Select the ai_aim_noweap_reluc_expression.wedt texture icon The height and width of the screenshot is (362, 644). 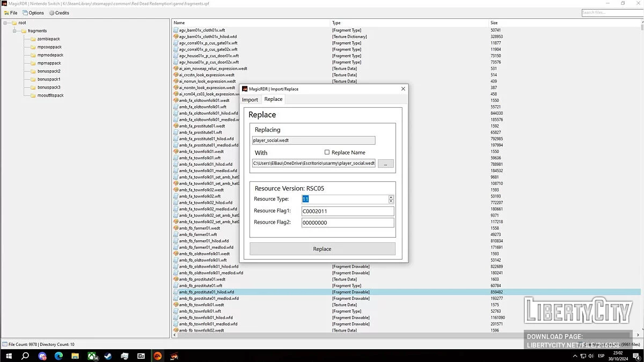[175, 69]
